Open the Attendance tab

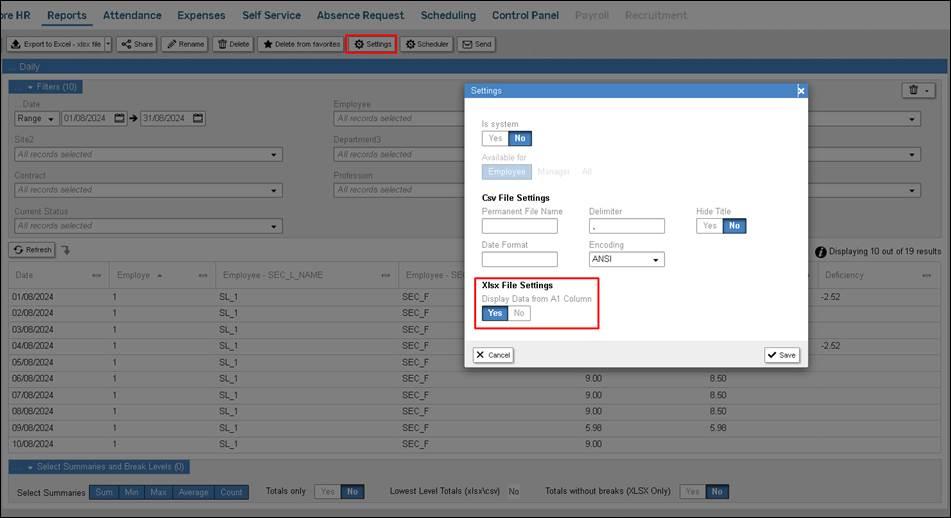(x=132, y=15)
